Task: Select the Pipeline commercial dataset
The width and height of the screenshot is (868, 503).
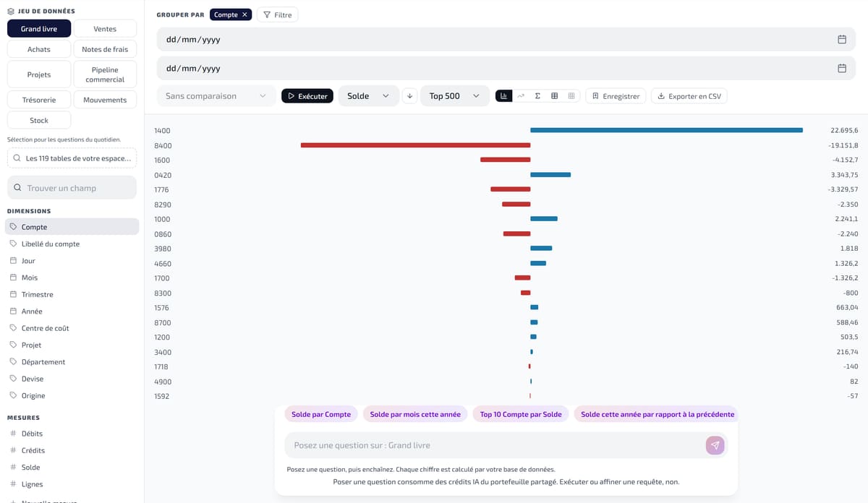Action: click(105, 74)
